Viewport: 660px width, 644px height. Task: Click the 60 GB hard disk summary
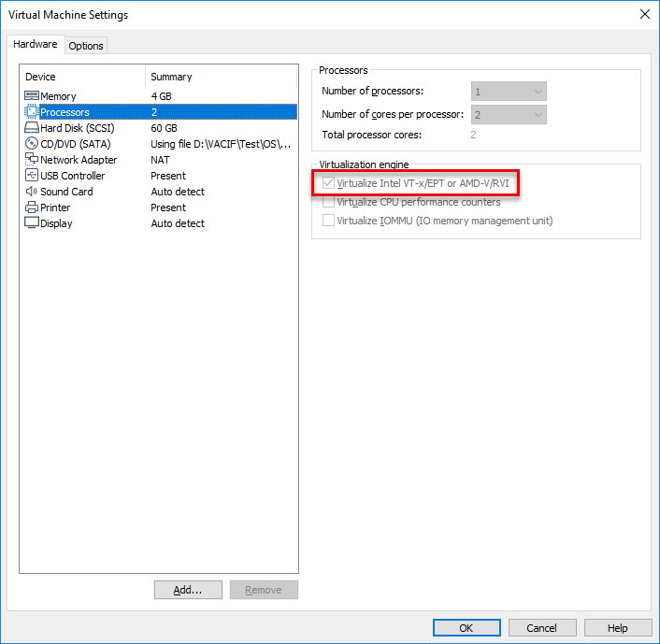(x=164, y=128)
